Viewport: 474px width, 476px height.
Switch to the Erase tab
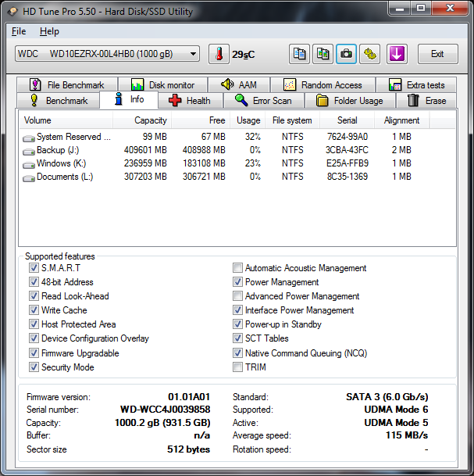click(426, 101)
